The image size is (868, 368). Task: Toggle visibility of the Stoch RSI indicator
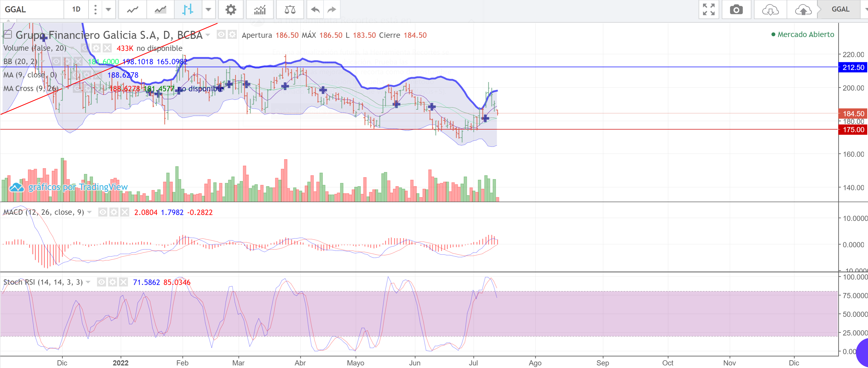(101, 282)
